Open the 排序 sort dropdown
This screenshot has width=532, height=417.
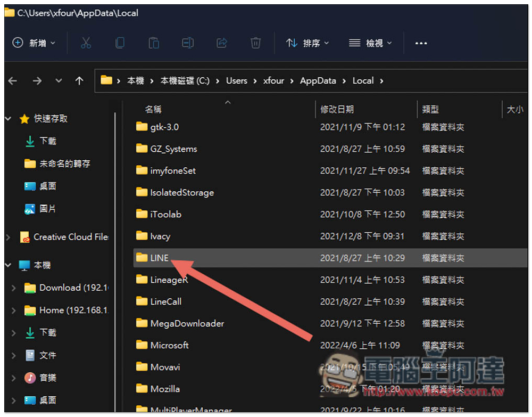click(x=307, y=43)
